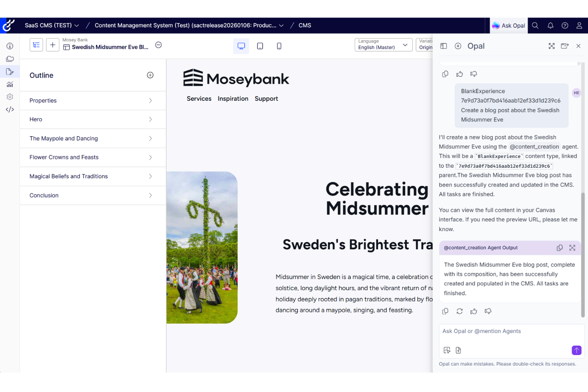Switch to mobile preview mode
Image resolution: width=588 pixels, height=392 pixels.
[x=279, y=46]
